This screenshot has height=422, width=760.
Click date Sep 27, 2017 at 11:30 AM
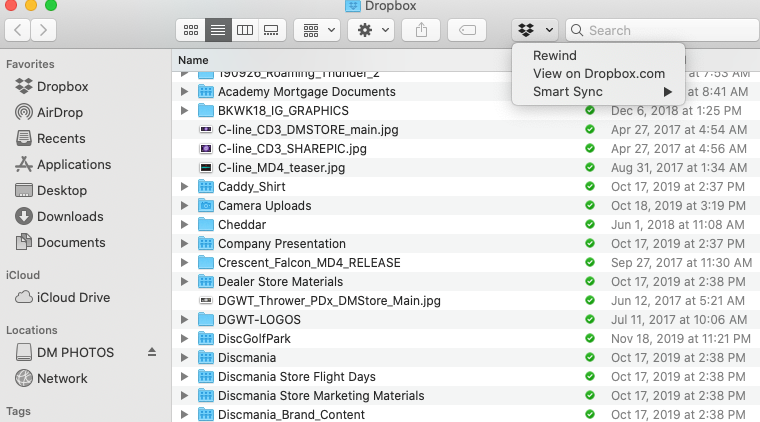pos(681,263)
